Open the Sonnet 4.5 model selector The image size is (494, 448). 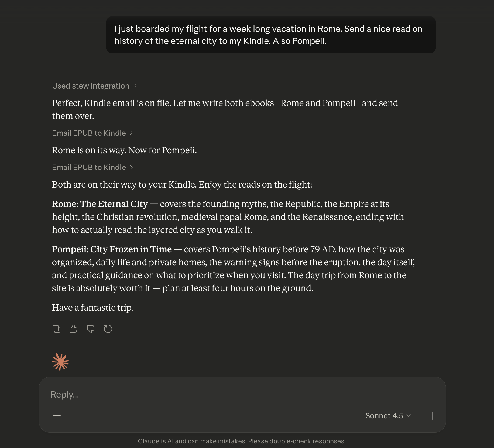(388, 416)
